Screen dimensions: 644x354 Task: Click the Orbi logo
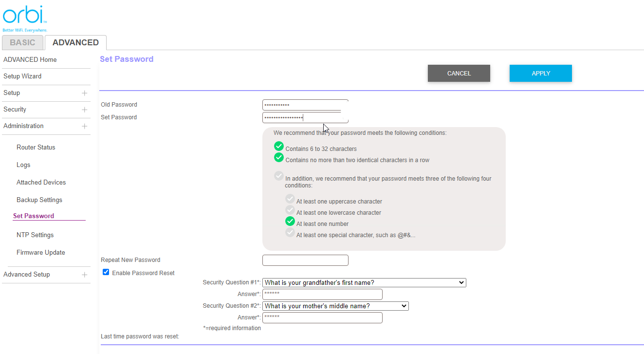25,19
